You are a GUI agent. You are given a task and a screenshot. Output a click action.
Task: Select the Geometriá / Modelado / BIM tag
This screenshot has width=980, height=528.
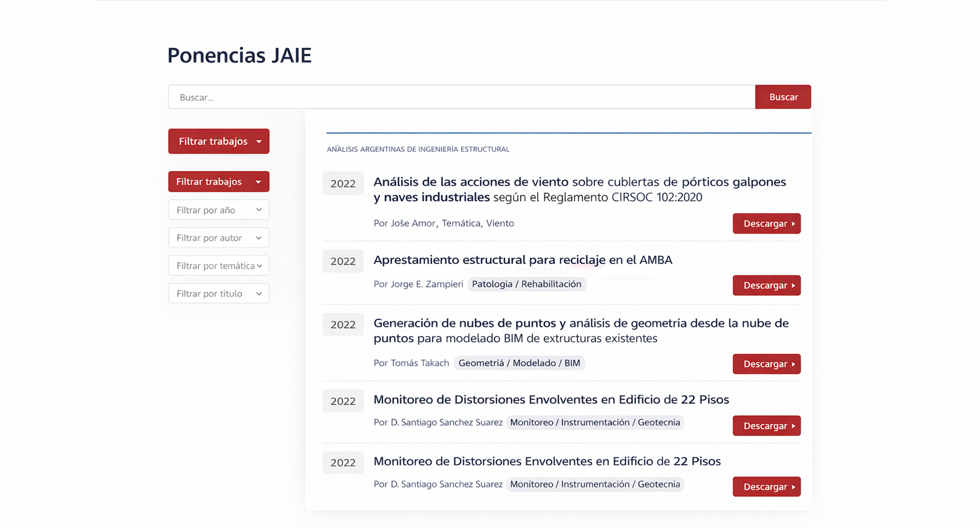click(x=519, y=363)
